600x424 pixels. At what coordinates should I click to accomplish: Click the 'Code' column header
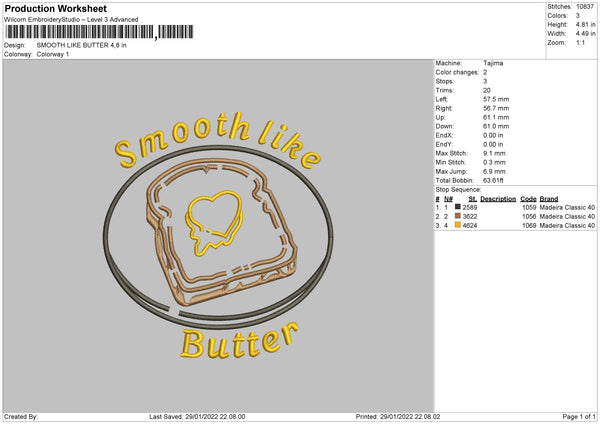click(x=528, y=199)
